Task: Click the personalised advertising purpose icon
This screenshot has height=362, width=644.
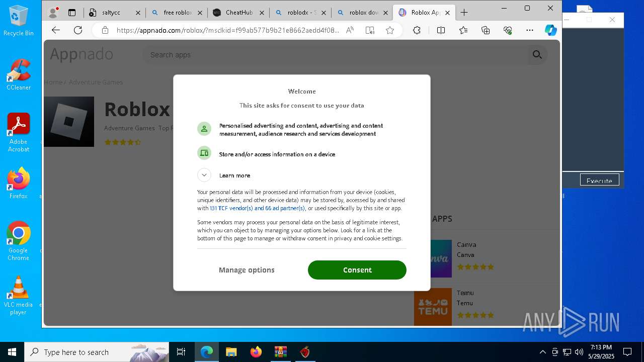Action: tap(204, 129)
